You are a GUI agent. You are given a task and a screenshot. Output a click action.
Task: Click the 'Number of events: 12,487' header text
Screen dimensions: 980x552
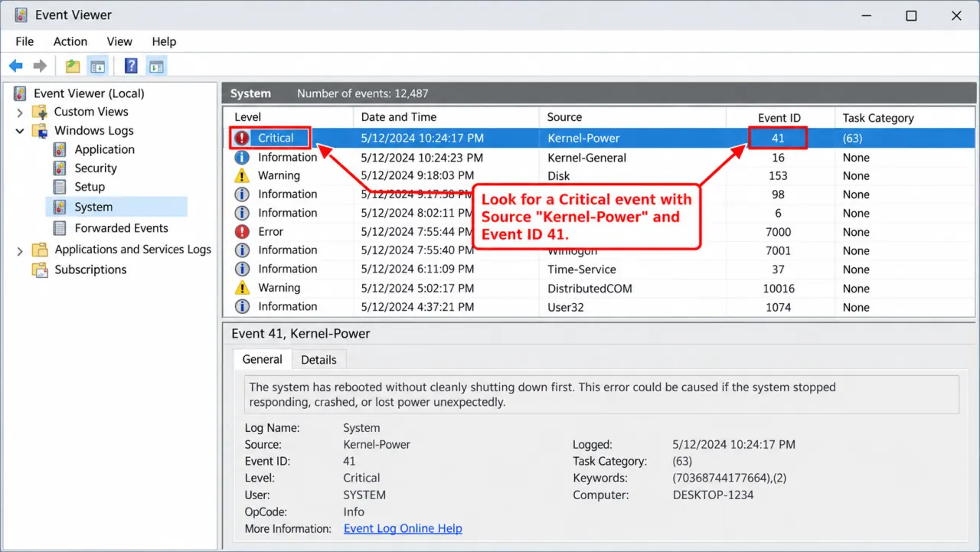coord(362,93)
